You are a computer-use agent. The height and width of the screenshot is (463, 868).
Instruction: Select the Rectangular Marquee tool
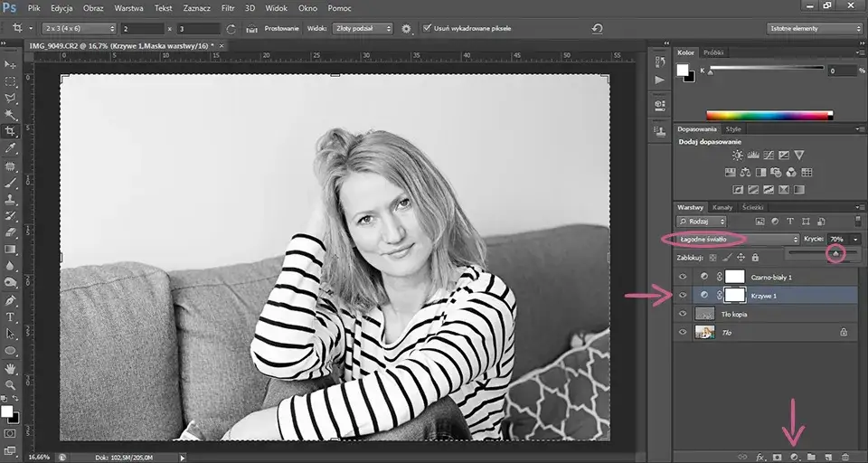[10, 82]
